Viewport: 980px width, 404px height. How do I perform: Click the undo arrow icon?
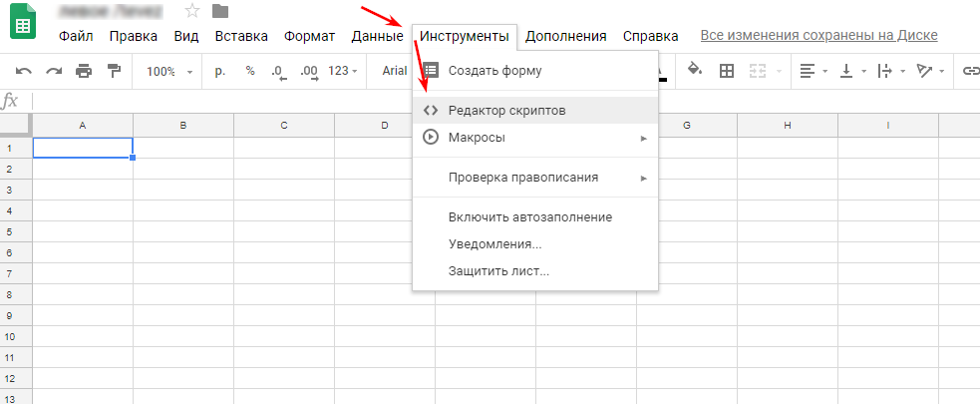24,72
